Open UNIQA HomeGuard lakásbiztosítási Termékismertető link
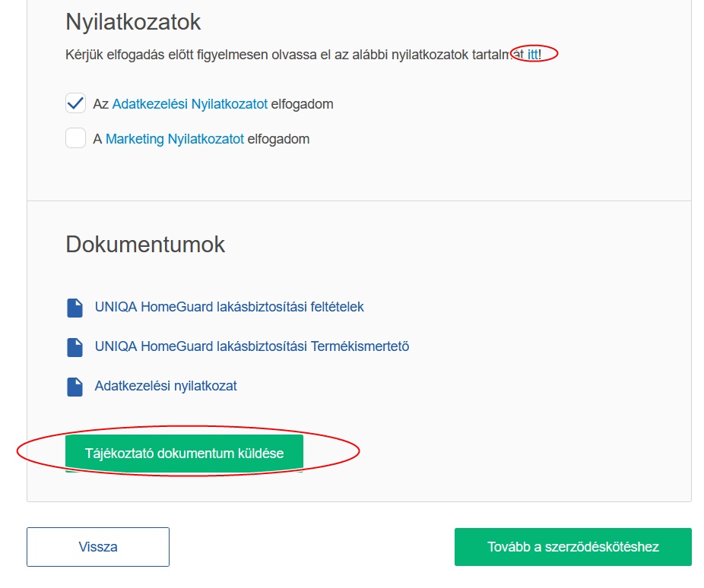 (x=252, y=346)
